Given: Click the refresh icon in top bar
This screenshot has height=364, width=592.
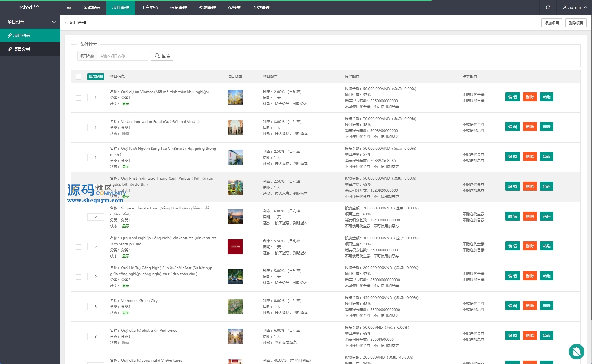Looking at the screenshot, I should pyautogui.click(x=548, y=8).
